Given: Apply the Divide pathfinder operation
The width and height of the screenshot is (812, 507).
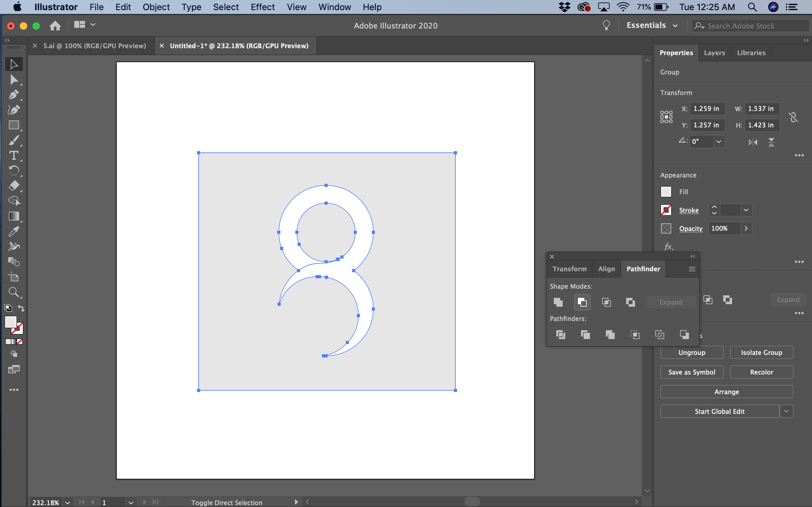Looking at the screenshot, I should pyautogui.click(x=560, y=334).
